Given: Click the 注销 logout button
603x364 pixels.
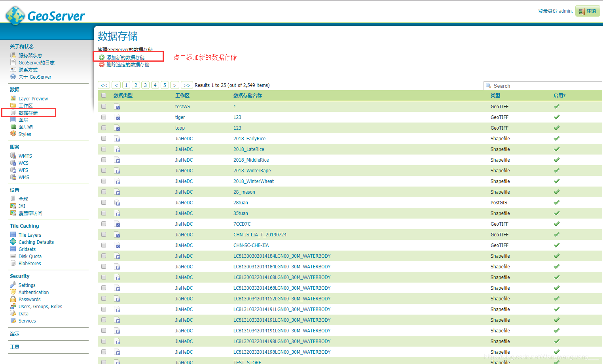Looking at the screenshot, I should tap(588, 11).
